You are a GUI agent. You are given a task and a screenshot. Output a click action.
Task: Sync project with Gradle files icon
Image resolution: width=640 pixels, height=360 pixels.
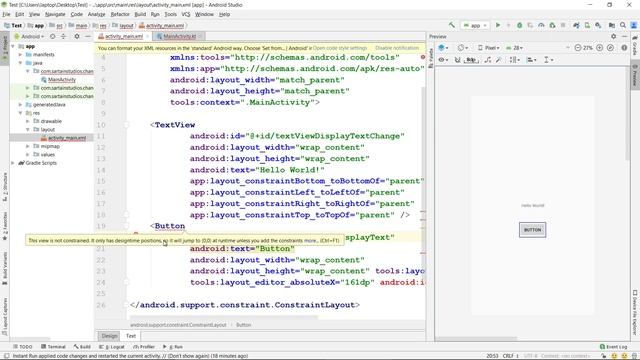tap(576, 25)
